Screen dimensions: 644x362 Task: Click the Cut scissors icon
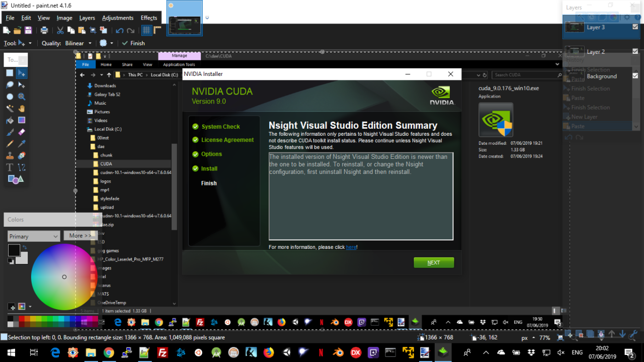coord(60,30)
